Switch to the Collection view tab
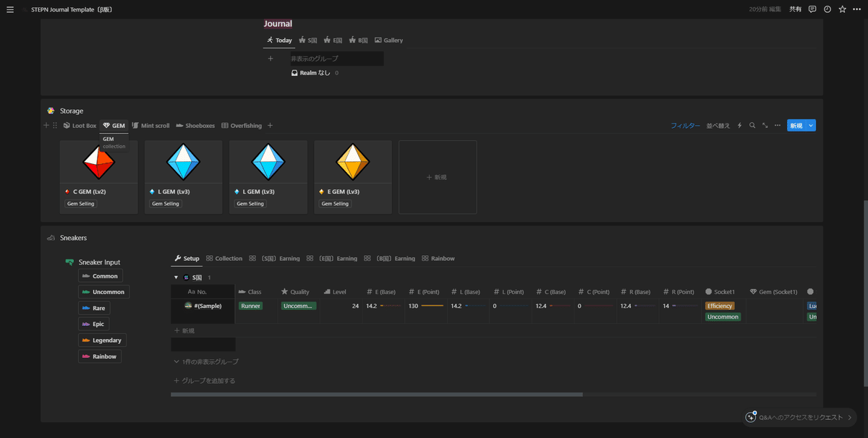Viewport: 868px width, 438px height. point(224,259)
